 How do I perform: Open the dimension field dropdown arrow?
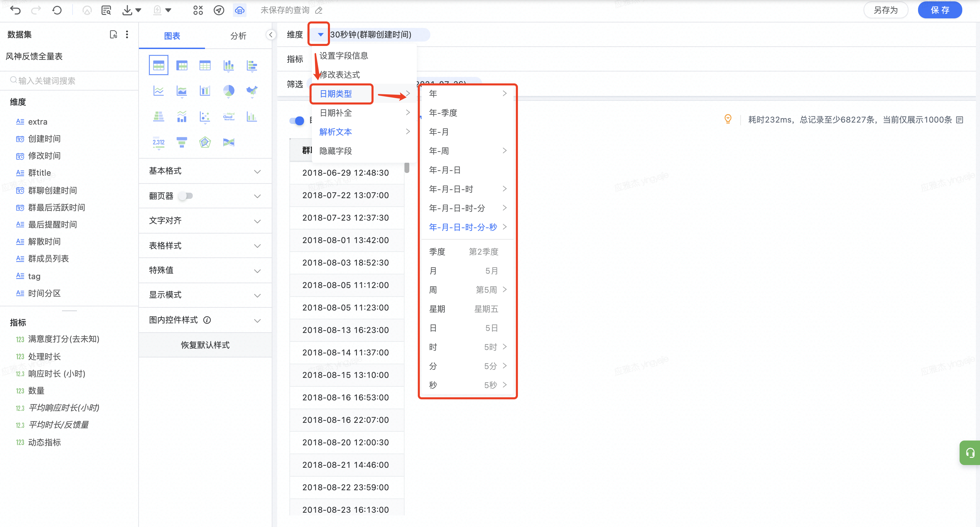(x=320, y=35)
